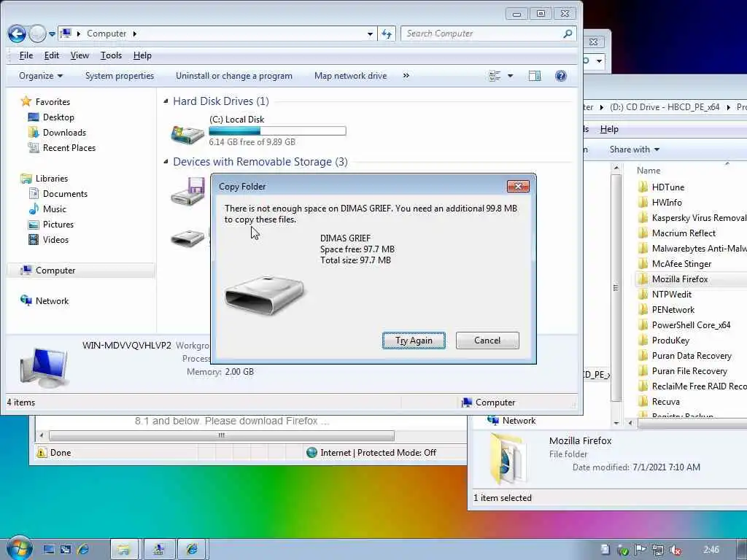Open the File menu
The height and width of the screenshot is (560, 747).
point(26,55)
